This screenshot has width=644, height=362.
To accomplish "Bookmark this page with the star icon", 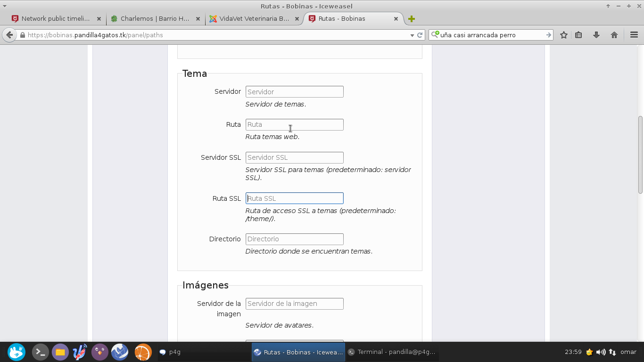I will coord(563,35).
